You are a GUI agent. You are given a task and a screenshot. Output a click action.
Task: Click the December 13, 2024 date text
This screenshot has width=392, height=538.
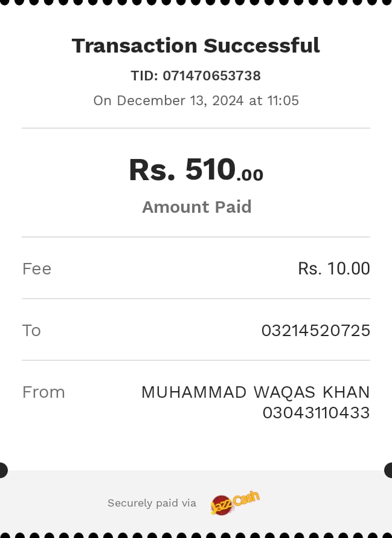click(x=180, y=100)
